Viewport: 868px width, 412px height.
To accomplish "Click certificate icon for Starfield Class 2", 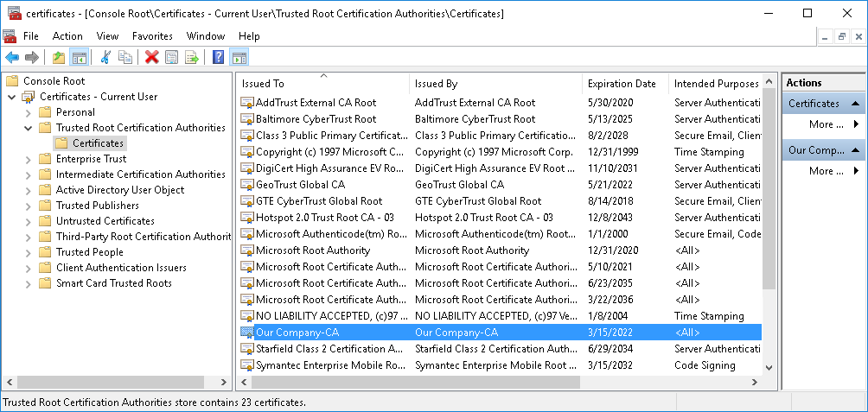I will click(247, 349).
